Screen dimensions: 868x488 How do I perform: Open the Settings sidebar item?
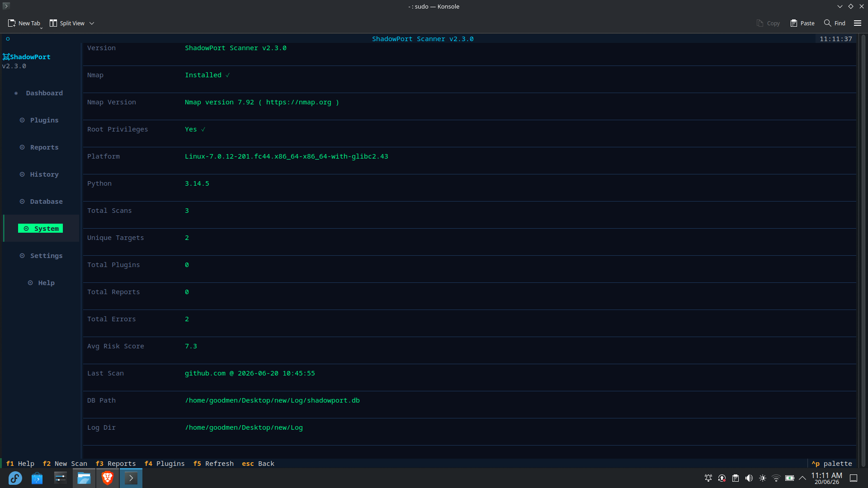coord(41,256)
